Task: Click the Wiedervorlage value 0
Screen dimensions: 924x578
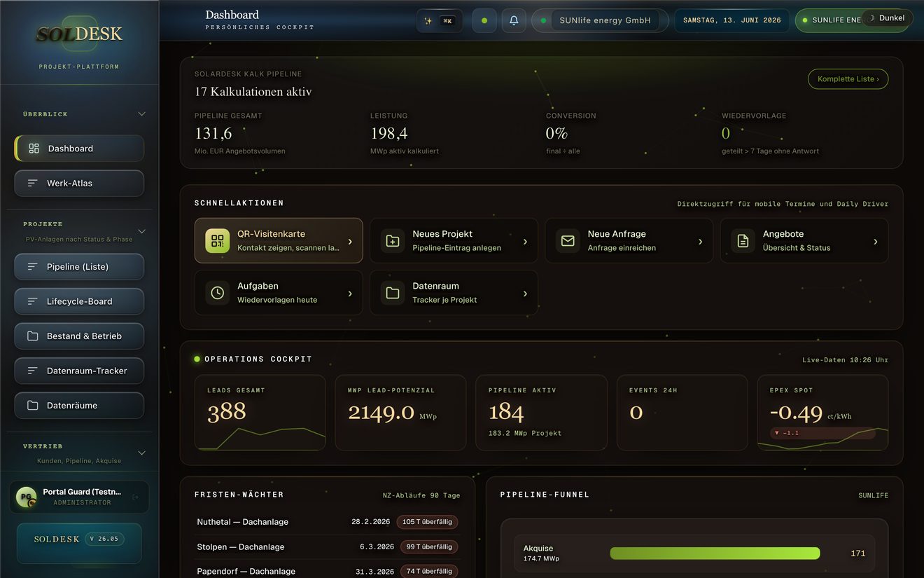Action: point(726,133)
